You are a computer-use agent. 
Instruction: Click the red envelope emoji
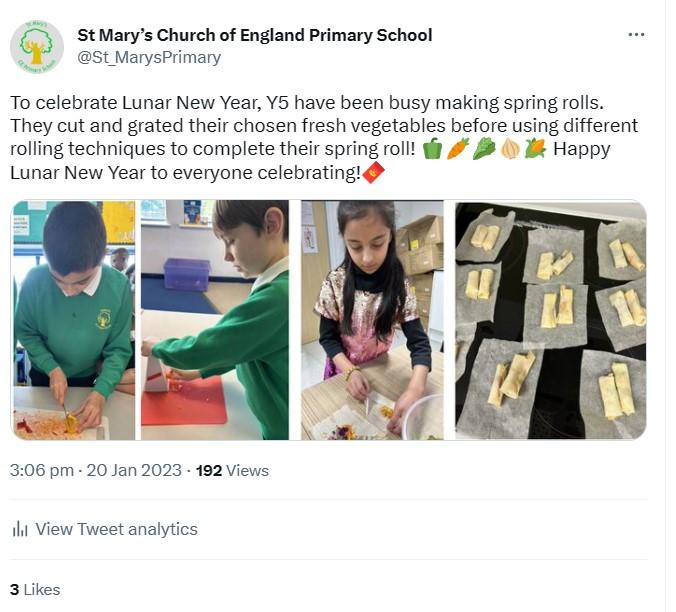(x=373, y=172)
